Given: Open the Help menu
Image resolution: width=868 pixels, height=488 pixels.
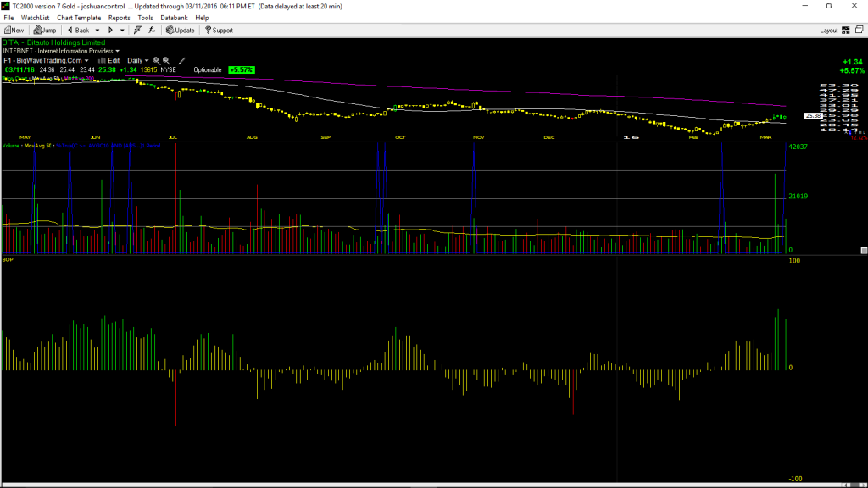Looking at the screenshot, I should [x=202, y=18].
